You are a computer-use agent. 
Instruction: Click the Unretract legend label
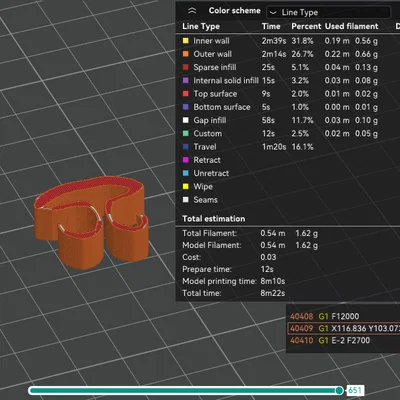pos(211,173)
